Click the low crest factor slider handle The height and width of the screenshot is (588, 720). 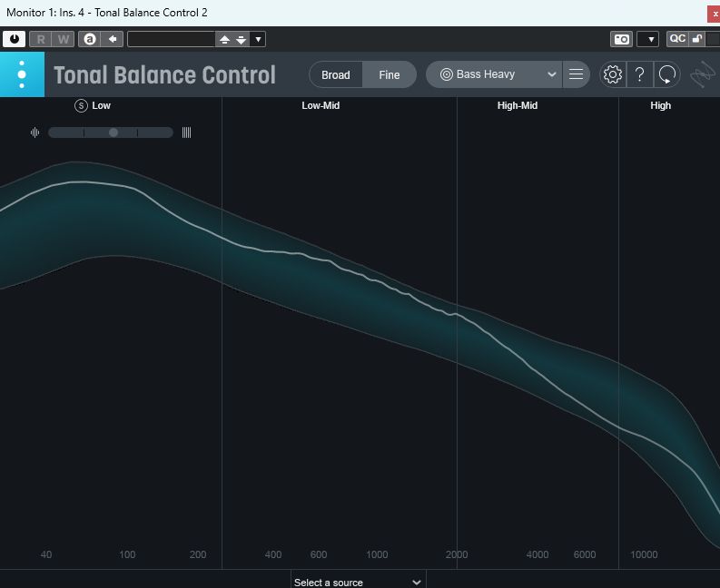pyautogui.click(x=113, y=132)
